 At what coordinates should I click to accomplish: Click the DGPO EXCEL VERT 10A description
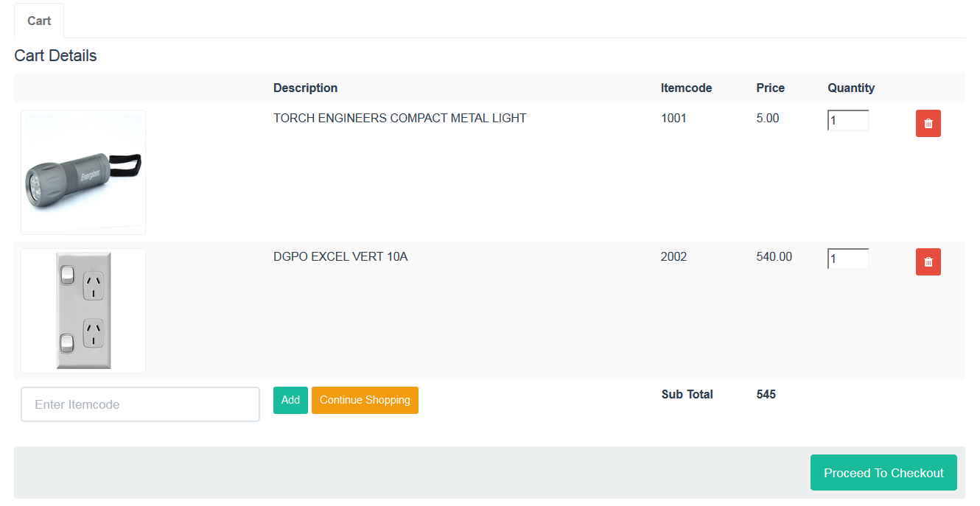(x=340, y=256)
